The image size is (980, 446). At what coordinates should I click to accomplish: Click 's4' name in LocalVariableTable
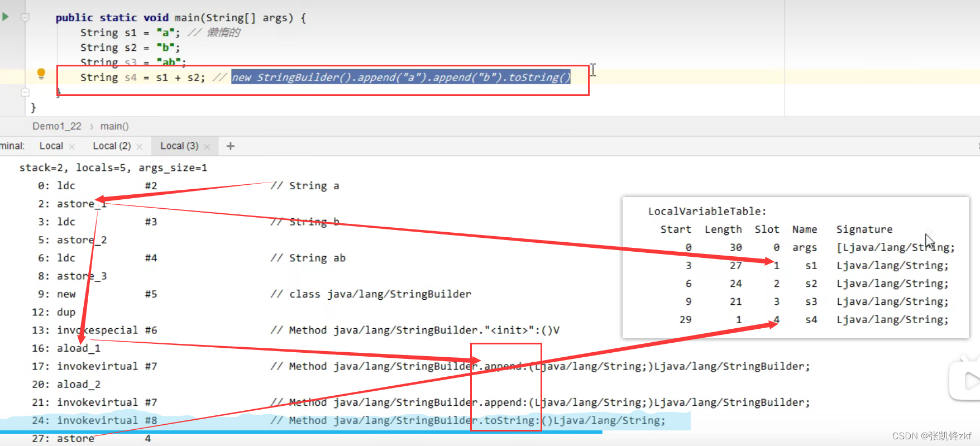coord(811,320)
